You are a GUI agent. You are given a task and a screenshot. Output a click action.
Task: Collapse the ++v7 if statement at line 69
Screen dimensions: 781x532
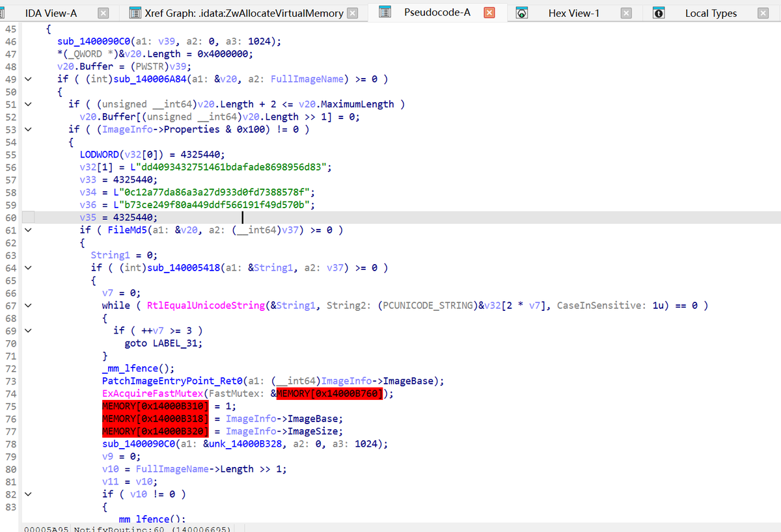coord(27,330)
